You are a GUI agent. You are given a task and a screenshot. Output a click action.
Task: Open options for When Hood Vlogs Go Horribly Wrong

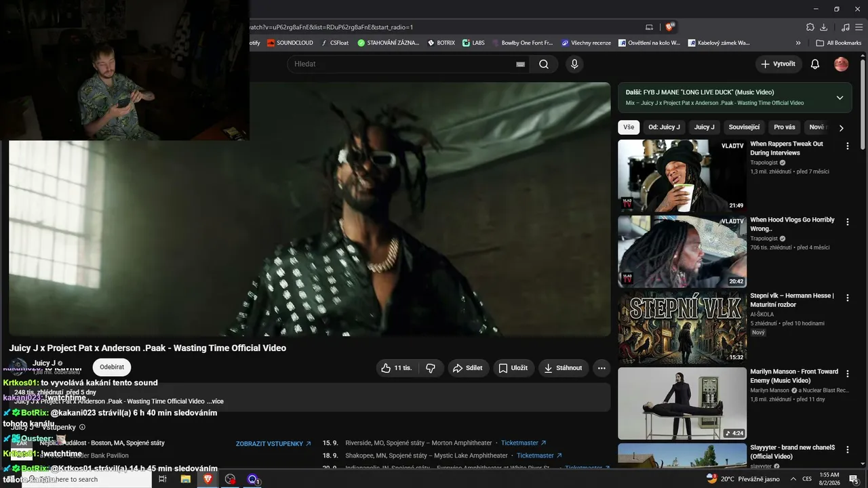coord(847,222)
